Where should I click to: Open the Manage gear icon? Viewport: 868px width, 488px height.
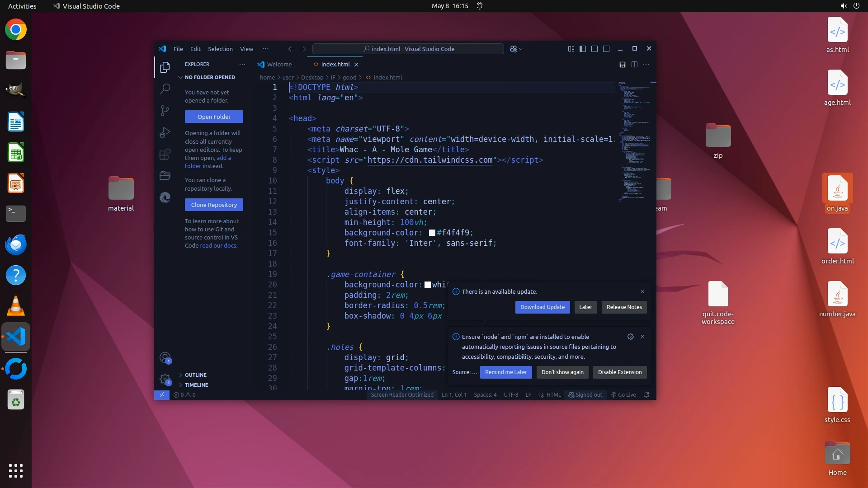click(x=165, y=379)
